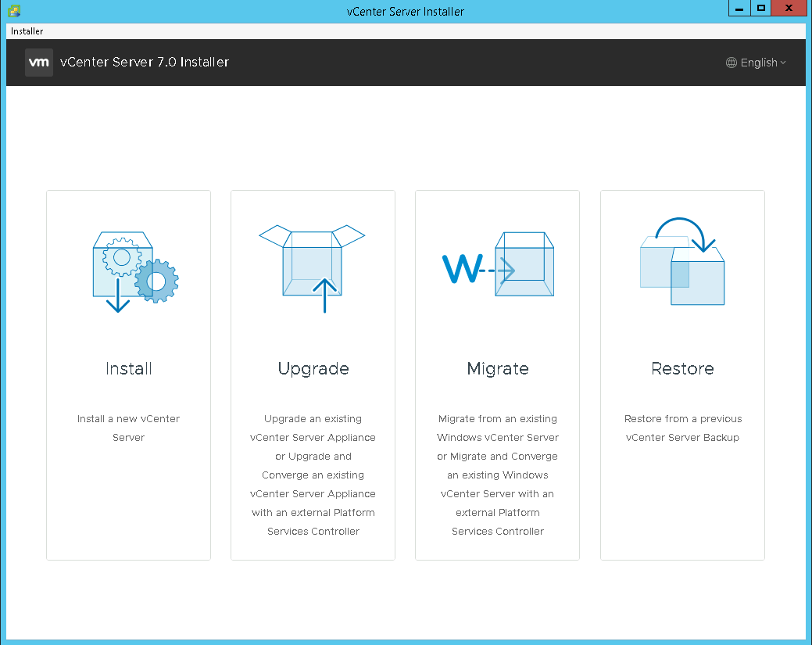This screenshot has width=812, height=645.
Task: Click the Migrate Windows-to-appliance icon
Action: (498, 266)
